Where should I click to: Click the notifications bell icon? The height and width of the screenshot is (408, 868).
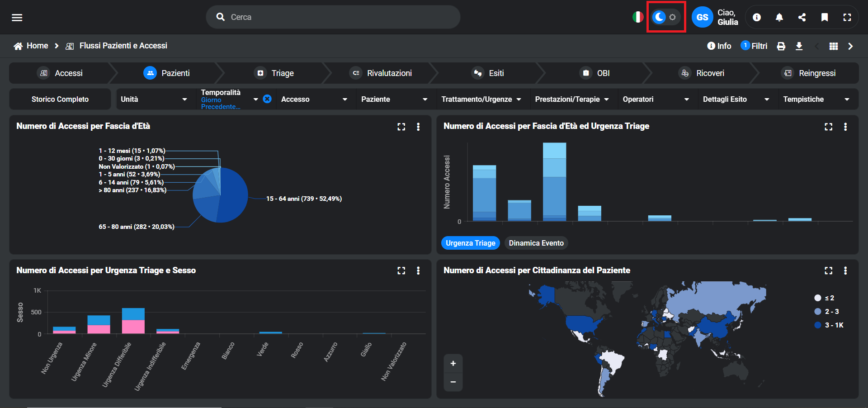pos(779,17)
